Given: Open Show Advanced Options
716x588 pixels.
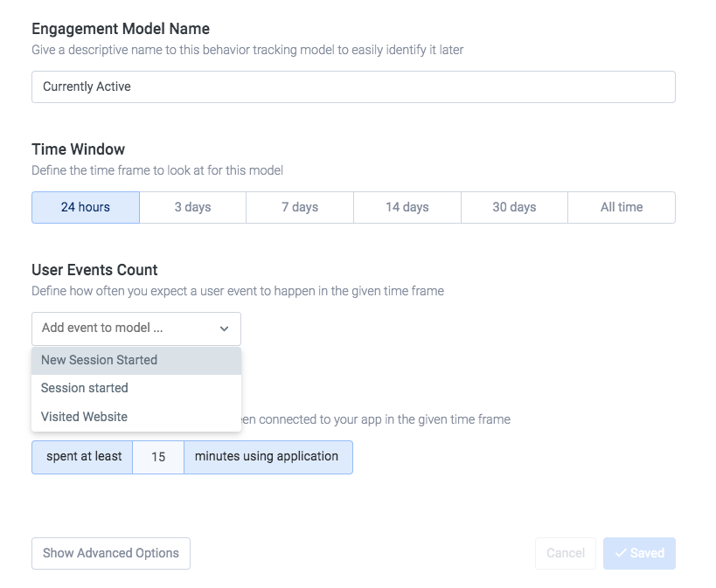Looking at the screenshot, I should (111, 553).
